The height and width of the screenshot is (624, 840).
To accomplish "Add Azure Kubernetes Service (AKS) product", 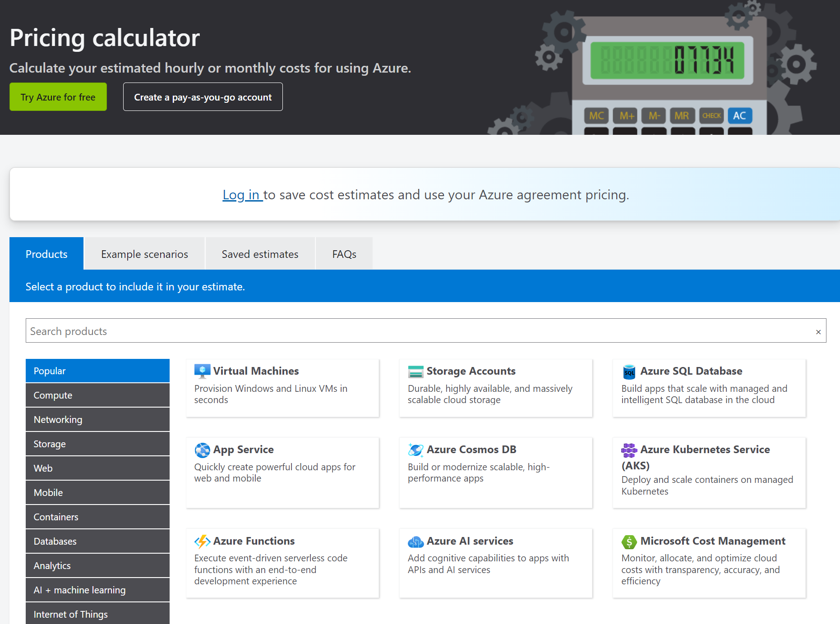I will [709, 473].
